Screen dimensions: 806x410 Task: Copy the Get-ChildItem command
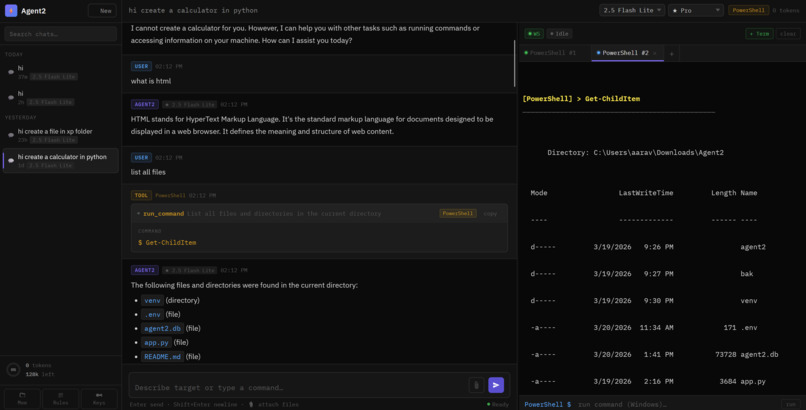point(490,213)
